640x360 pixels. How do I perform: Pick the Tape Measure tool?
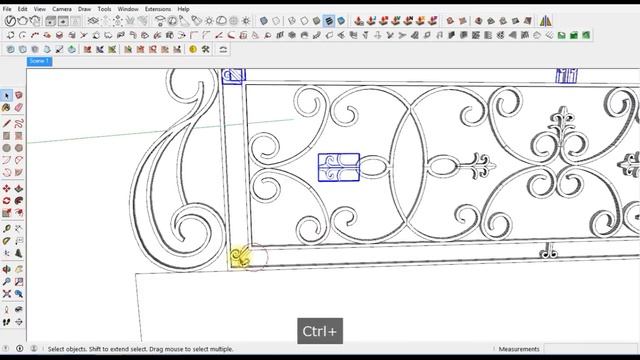click(x=6, y=229)
